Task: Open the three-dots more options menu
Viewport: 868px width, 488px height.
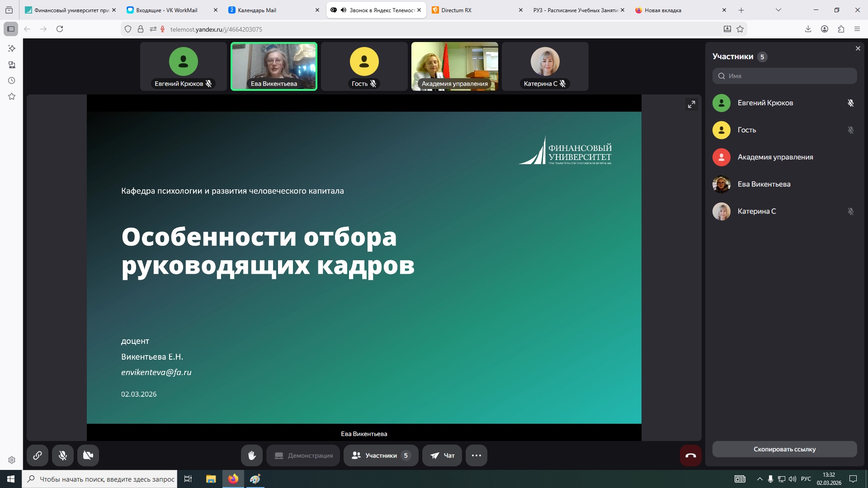Action: [476, 455]
